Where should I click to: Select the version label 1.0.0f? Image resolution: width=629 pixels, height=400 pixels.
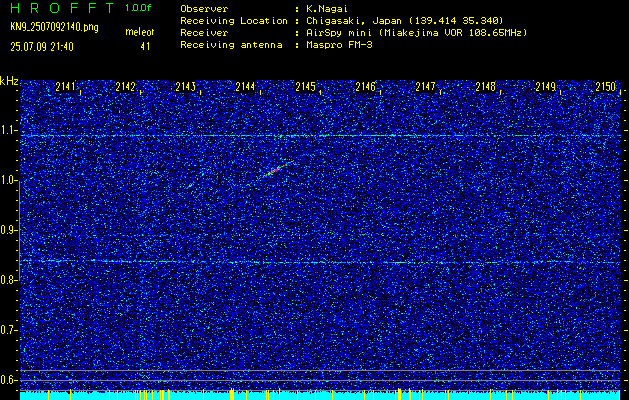coord(139,8)
